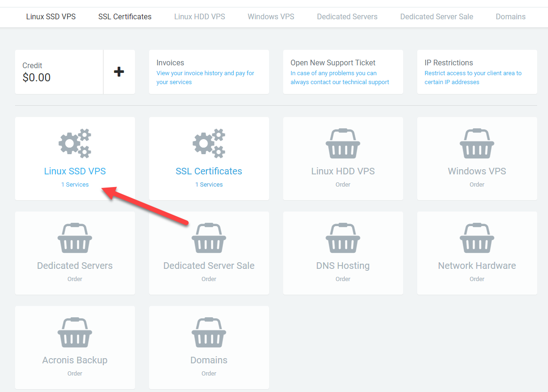The image size is (548, 392).
Task: Open the Invoices history link
Action: click(205, 78)
